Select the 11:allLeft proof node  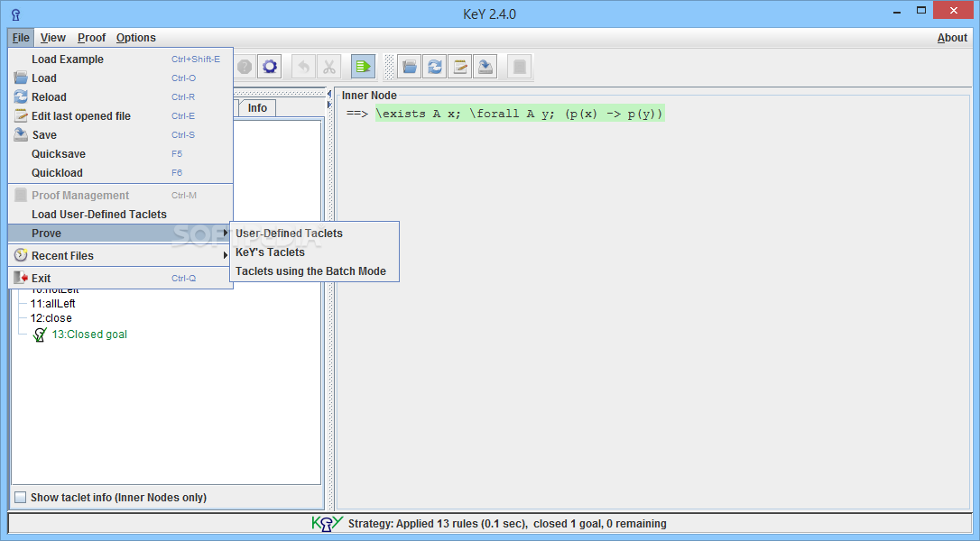tap(52, 304)
